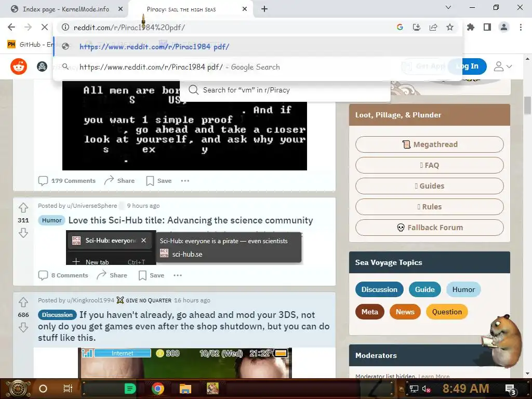Click the r/Piracy skull community icon
Screen dimensions: 532x399
click(x=42, y=66)
